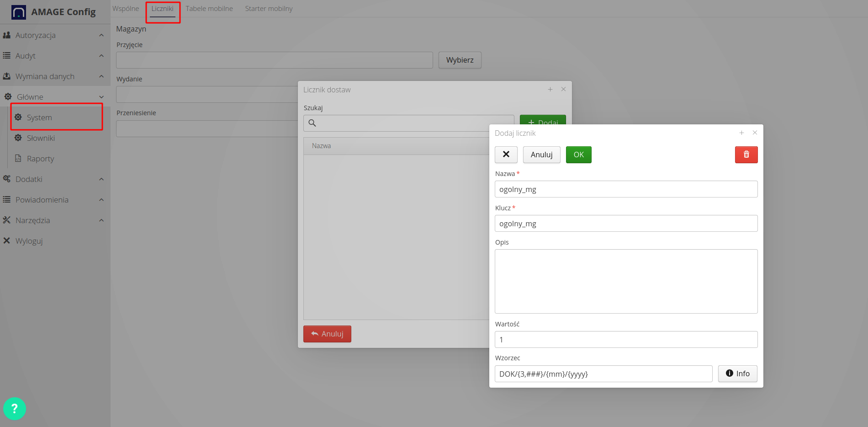The height and width of the screenshot is (427, 868).
Task: Click the search magnifier in Licznik dostaw
Action: pyautogui.click(x=312, y=123)
